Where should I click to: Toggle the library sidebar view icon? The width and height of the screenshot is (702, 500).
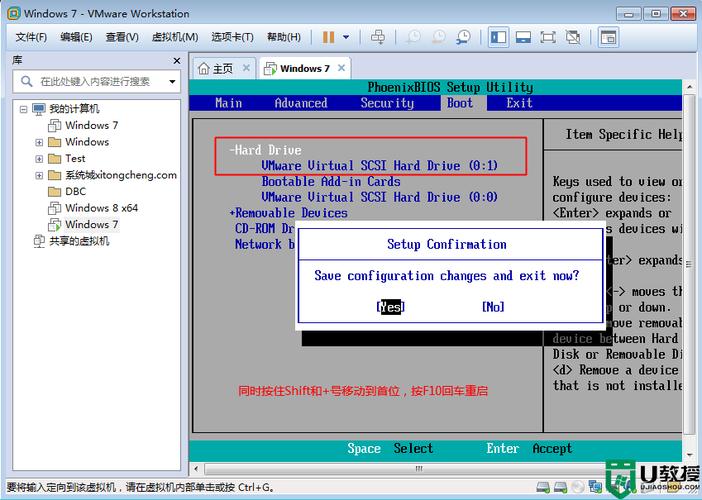498,37
